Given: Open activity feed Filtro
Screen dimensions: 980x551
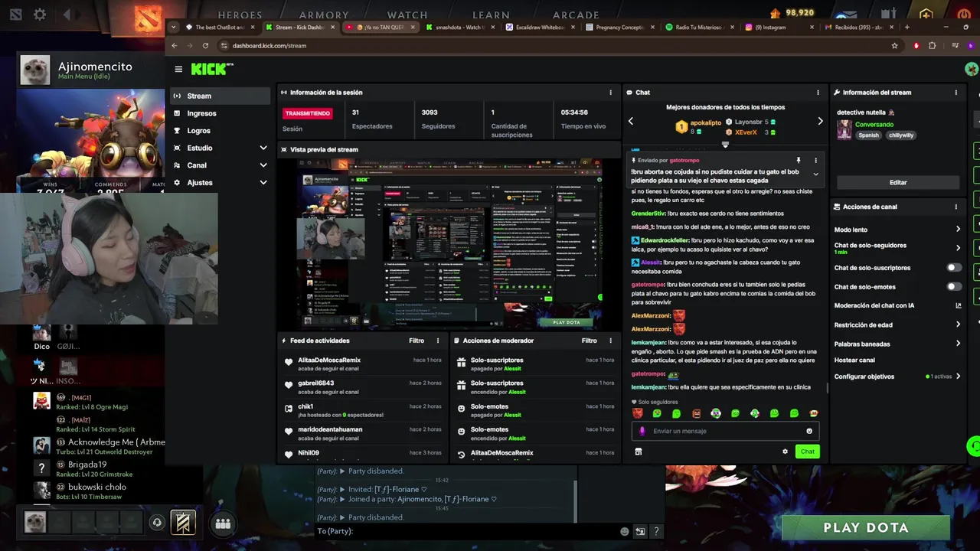Looking at the screenshot, I should [x=416, y=341].
